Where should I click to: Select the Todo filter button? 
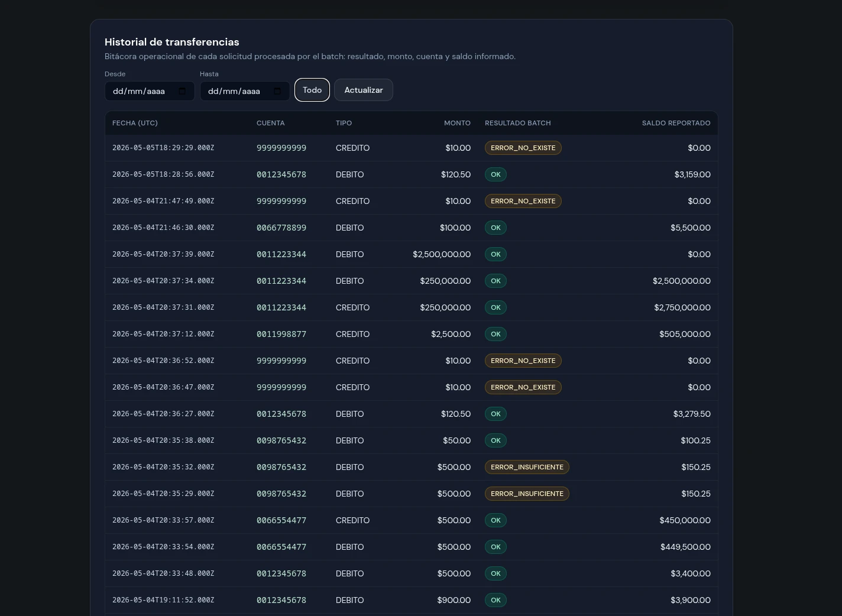(312, 90)
